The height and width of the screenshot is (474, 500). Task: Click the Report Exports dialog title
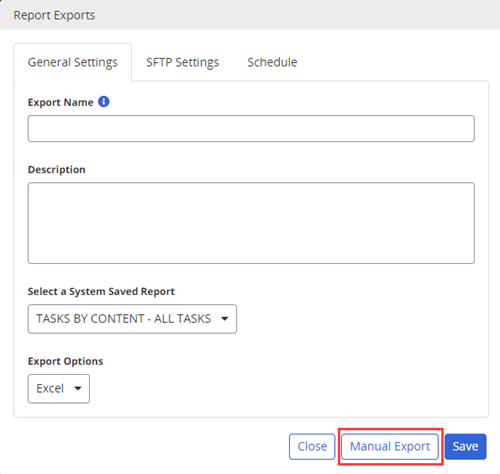tap(54, 15)
